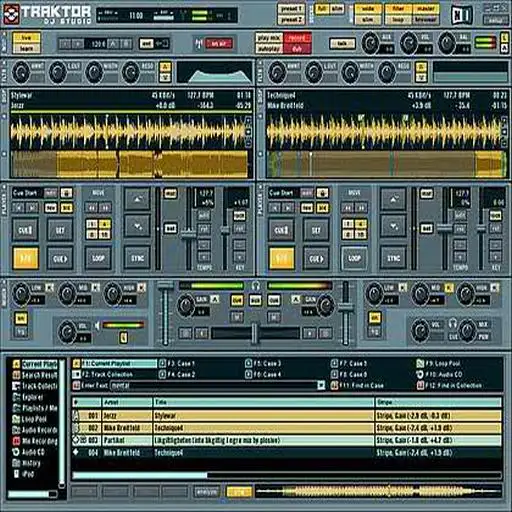Click the Title column header
This screenshot has height=512, width=512.
pyautogui.click(x=263, y=402)
